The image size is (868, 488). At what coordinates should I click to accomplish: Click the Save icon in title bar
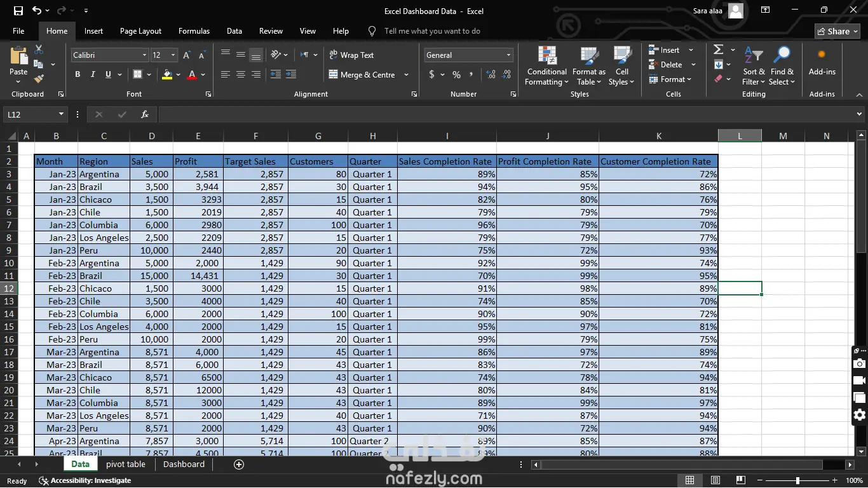click(18, 11)
